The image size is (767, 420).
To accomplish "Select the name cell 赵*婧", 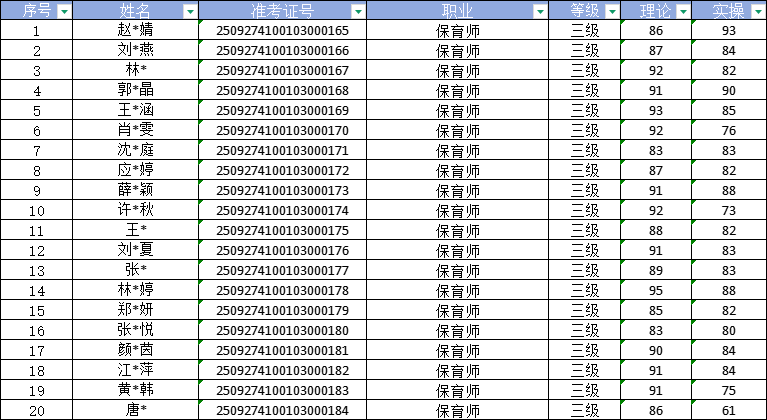I will pyautogui.click(x=136, y=31).
